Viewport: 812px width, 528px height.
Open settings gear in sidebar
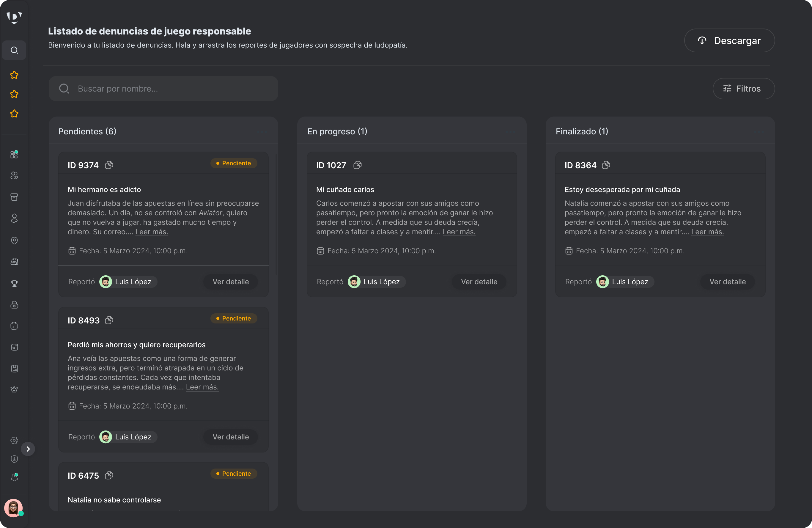[x=14, y=440]
